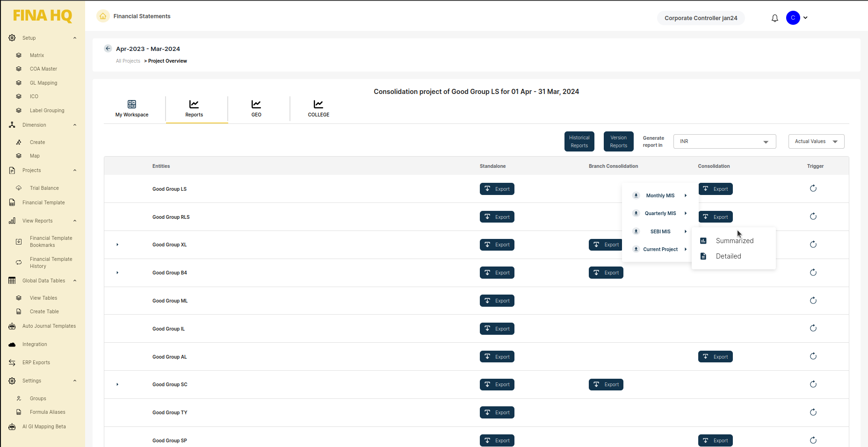Open Monthly MIS submenu
This screenshot has height=447, width=868.
click(660, 195)
